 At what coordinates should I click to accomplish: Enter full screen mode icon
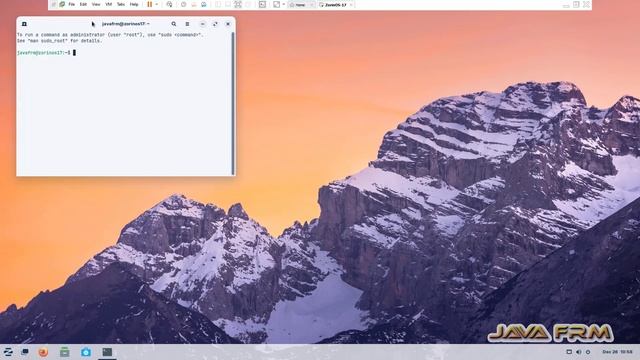click(238, 4)
